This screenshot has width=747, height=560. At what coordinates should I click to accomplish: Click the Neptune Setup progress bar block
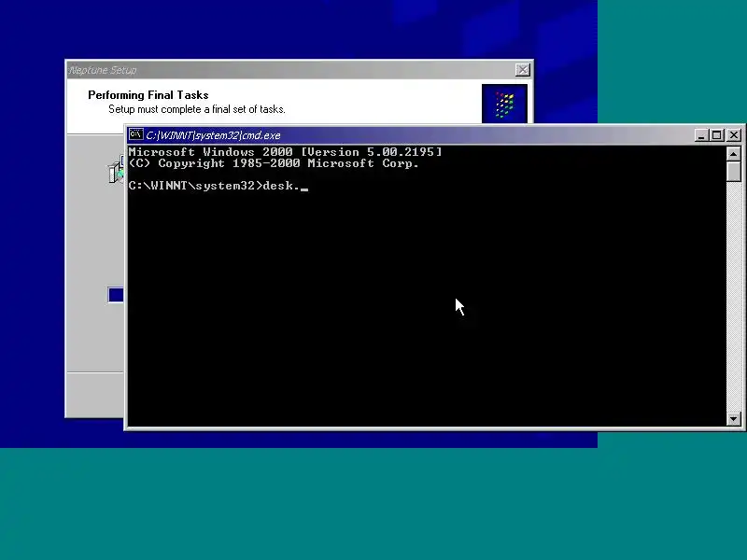click(x=116, y=295)
